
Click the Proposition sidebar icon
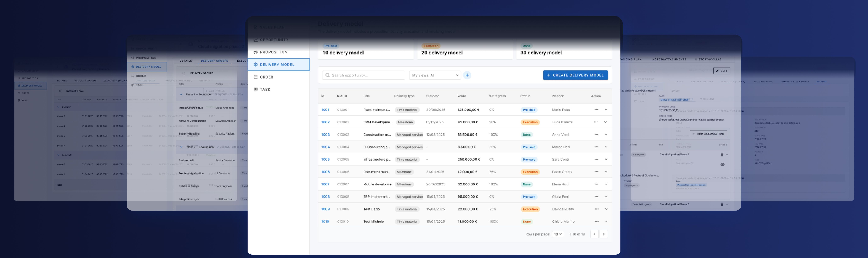(x=255, y=52)
